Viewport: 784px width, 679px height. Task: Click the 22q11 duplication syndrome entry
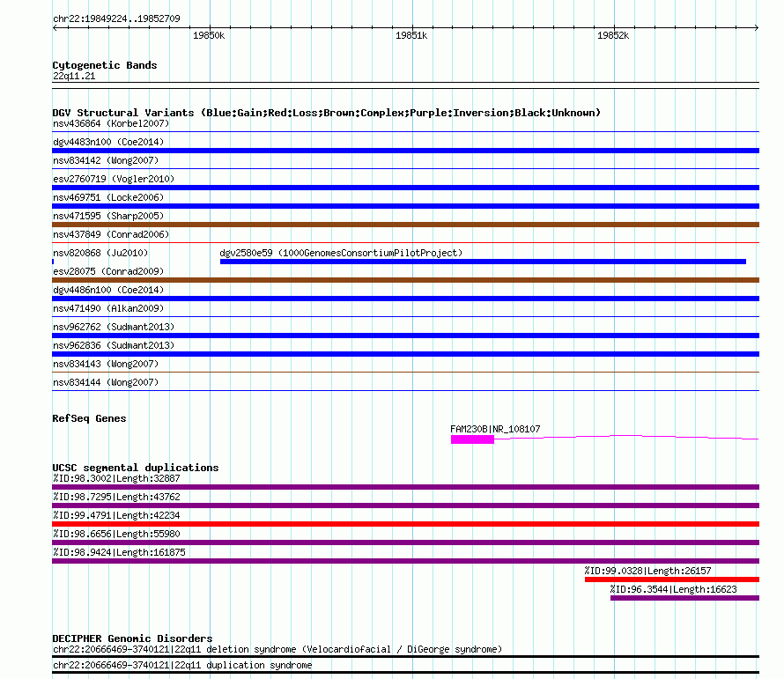click(182, 666)
